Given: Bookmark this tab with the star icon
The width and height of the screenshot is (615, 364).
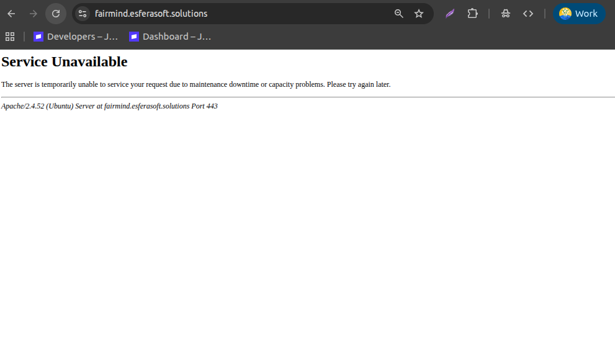Looking at the screenshot, I should coord(419,14).
